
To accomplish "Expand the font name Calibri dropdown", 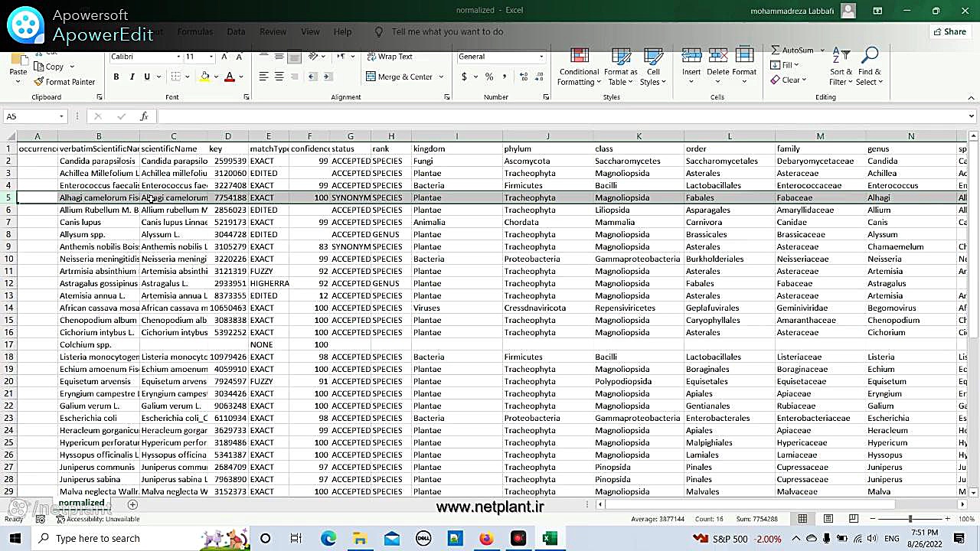I will point(178,57).
